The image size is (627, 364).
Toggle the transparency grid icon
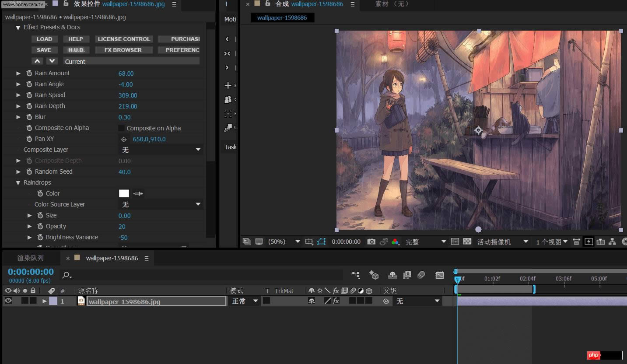coord(467,241)
